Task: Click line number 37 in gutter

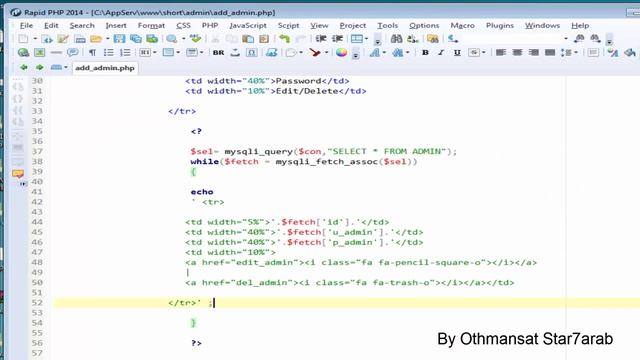Action: tap(37, 151)
